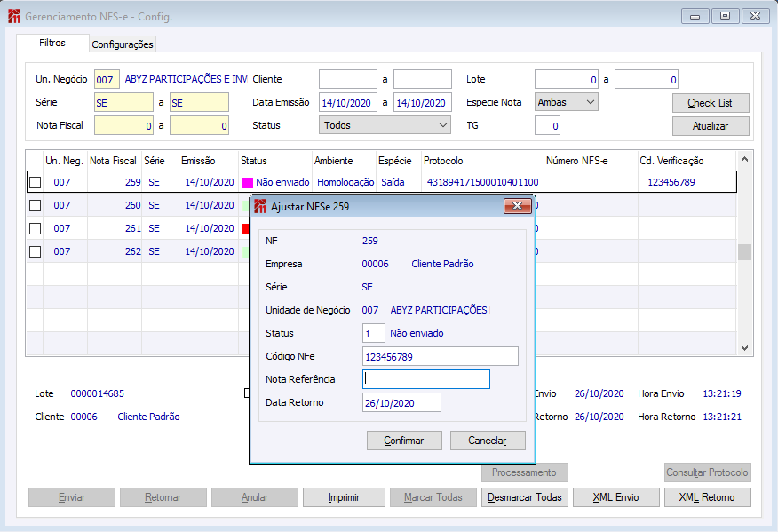
Task: Click the Un. Negócio field with 007
Action: pos(107,79)
